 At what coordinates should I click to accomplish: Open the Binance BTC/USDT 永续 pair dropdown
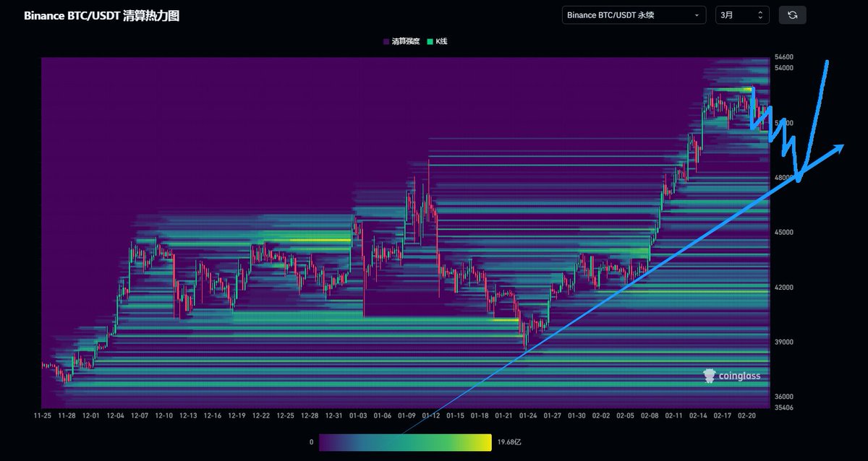point(634,15)
